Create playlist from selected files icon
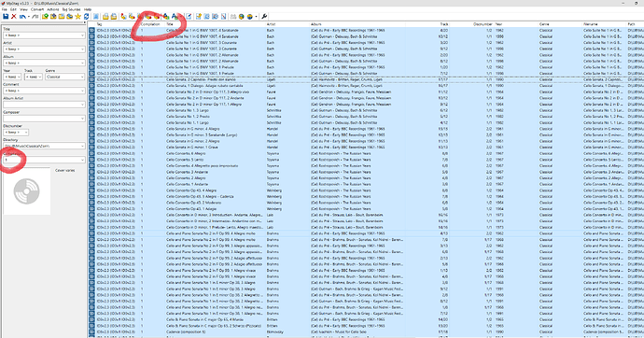Screen dimensions: 644x338 pos(114,17)
